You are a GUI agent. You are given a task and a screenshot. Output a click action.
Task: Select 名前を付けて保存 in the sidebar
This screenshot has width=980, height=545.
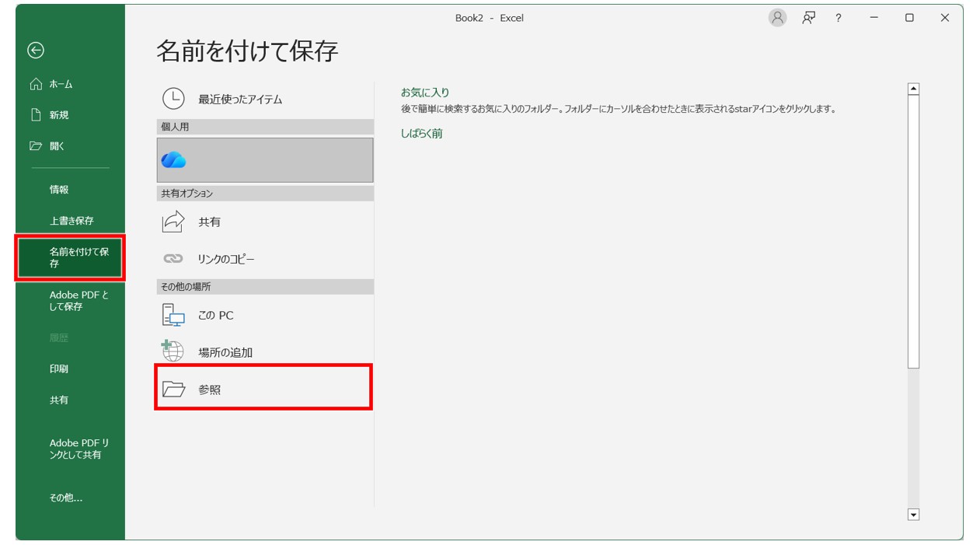point(70,257)
